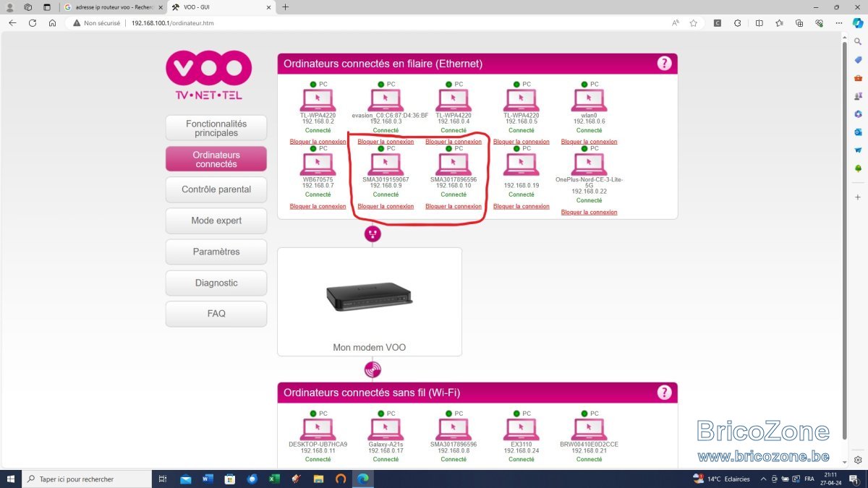This screenshot has width=868, height=488.
Task: Select the EX3110 device icon
Action: click(x=522, y=429)
